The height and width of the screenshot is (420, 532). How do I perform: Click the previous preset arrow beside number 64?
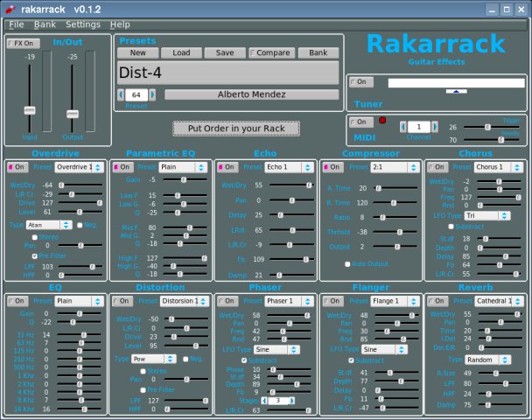coord(120,94)
